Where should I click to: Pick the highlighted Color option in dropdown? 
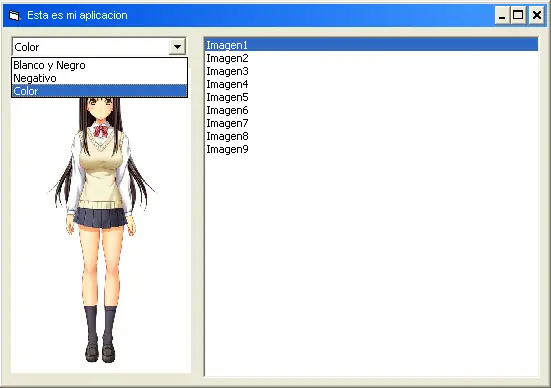click(x=99, y=91)
